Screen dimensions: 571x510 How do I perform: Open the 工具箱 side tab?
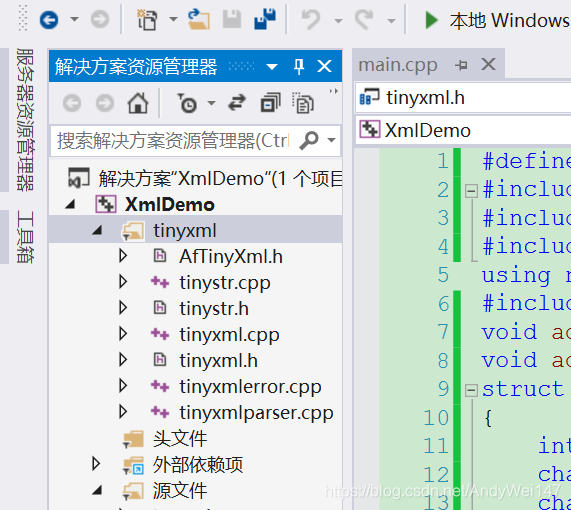coord(25,237)
